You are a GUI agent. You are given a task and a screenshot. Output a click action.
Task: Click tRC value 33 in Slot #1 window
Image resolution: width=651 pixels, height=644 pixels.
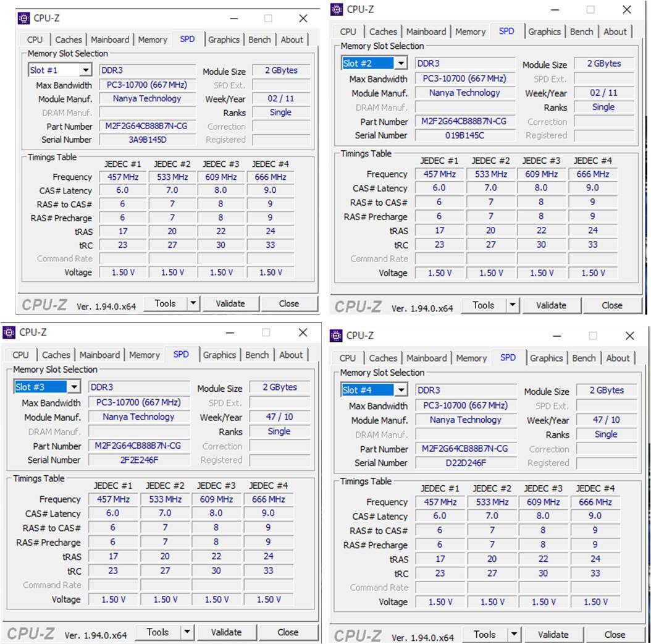point(271,245)
